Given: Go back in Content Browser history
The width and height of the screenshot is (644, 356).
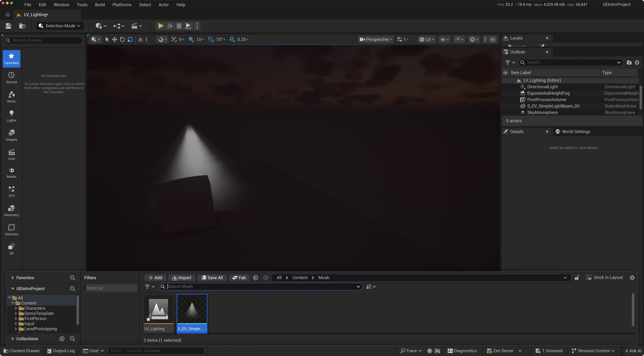Looking at the screenshot, I should tap(256, 278).
